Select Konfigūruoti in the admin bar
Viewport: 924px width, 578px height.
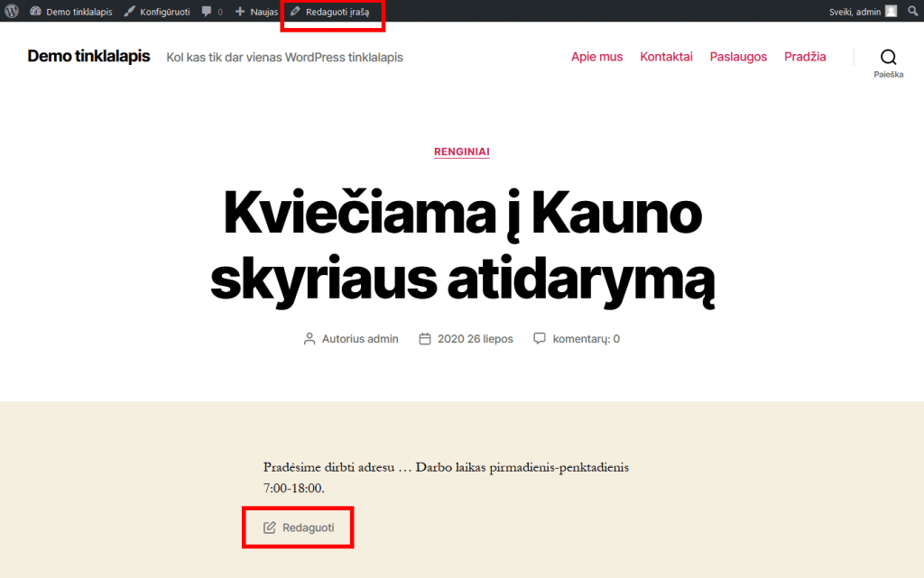tap(165, 12)
